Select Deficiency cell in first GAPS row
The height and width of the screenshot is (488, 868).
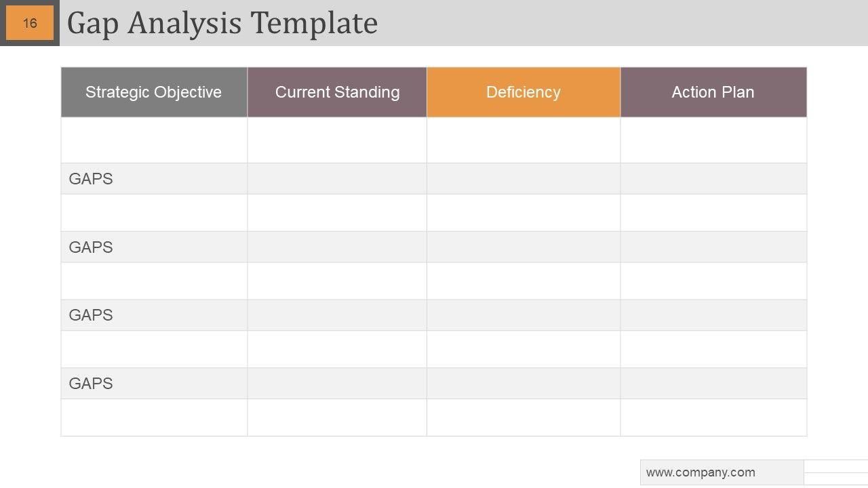[x=523, y=179]
